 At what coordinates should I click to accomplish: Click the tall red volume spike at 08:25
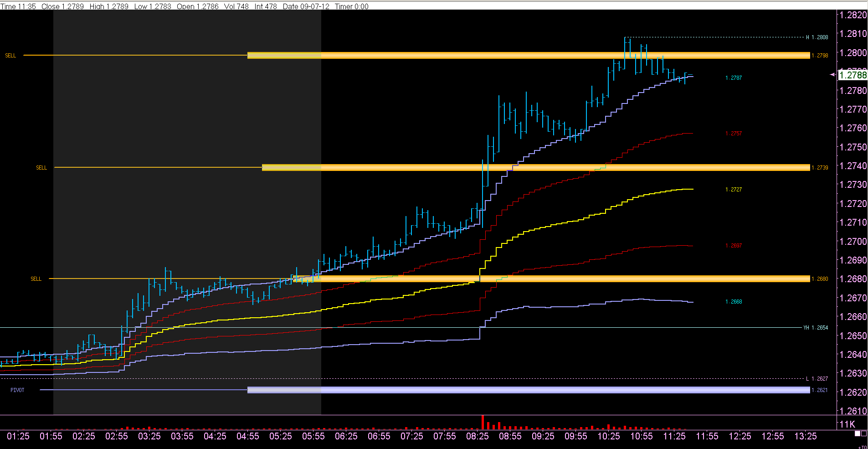[483, 422]
